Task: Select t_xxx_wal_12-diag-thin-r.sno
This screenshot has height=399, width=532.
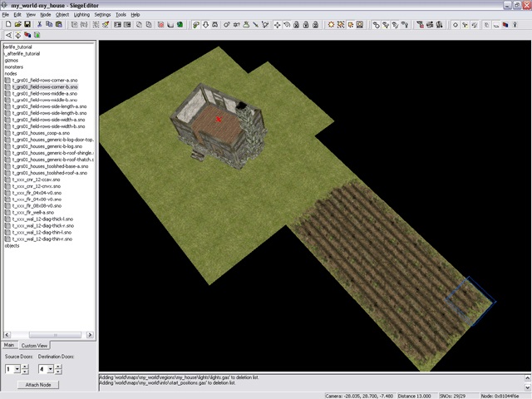Action: point(42,239)
